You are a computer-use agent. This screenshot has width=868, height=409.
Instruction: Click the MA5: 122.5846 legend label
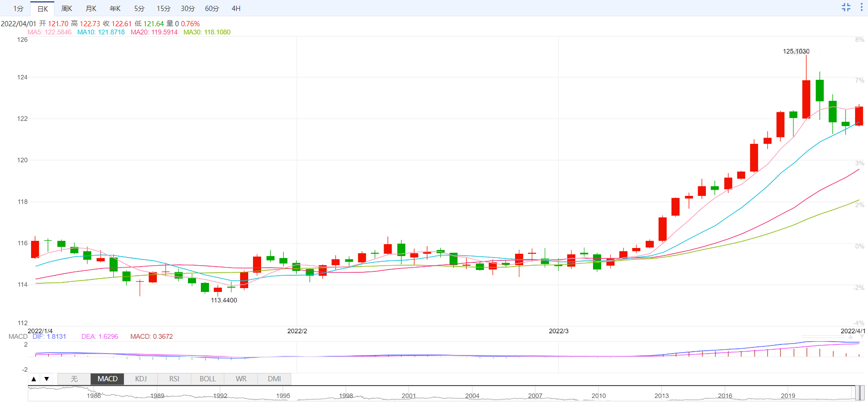(49, 32)
